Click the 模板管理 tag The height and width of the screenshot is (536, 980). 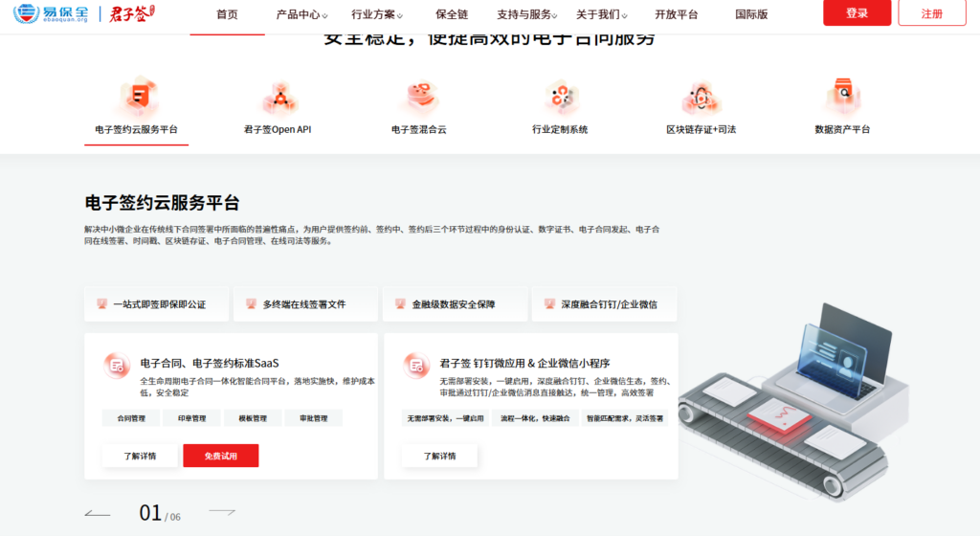pyautogui.click(x=253, y=418)
